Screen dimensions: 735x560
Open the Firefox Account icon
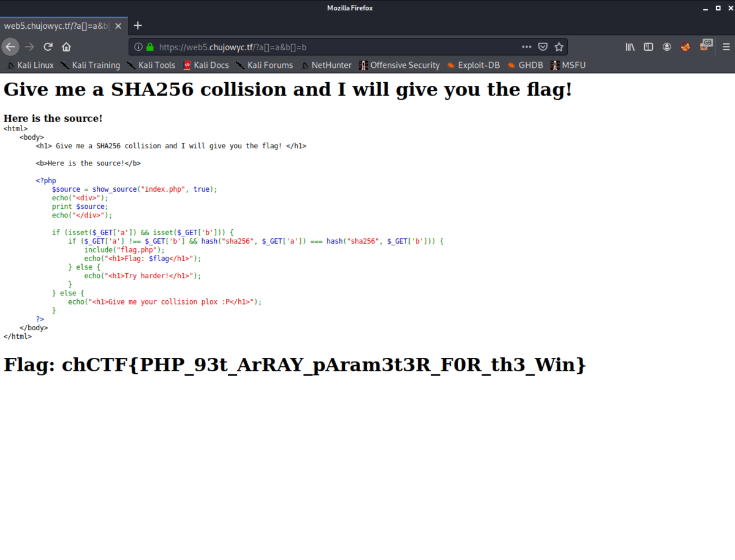666,47
